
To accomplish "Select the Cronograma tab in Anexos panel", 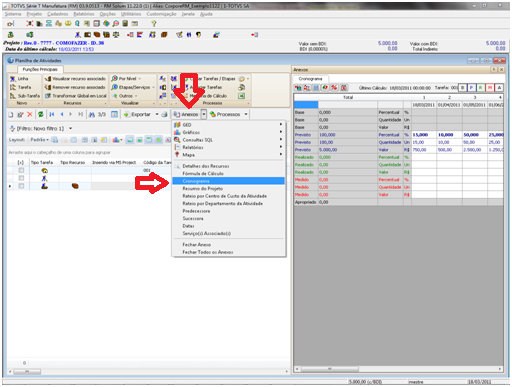I will [x=310, y=79].
